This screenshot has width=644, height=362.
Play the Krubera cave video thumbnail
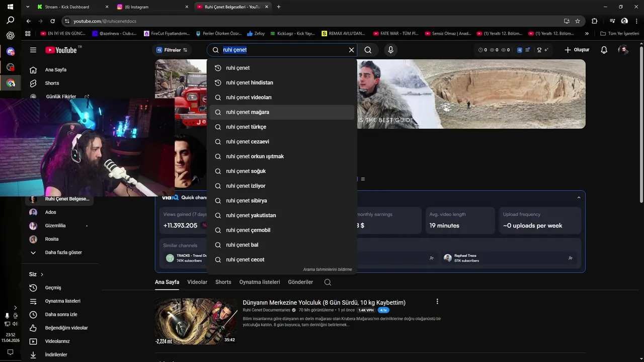pos(196,322)
